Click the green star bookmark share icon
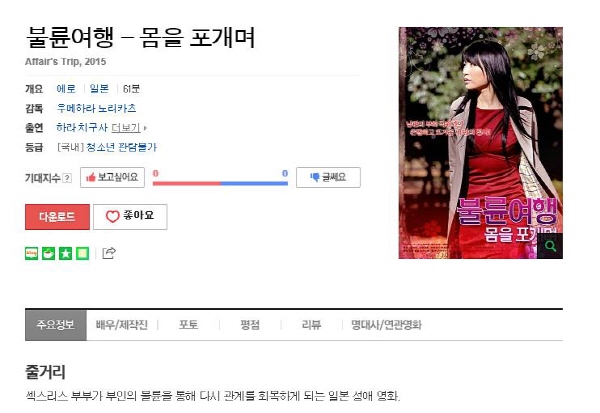600x413 pixels. tap(65, 253)
